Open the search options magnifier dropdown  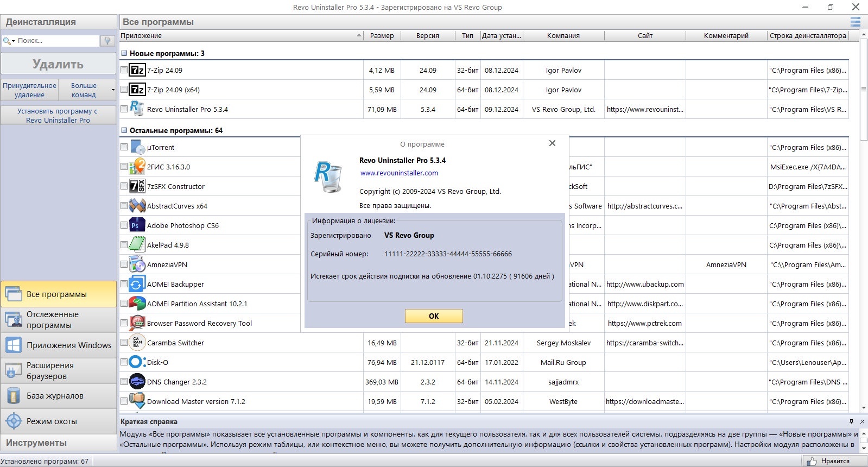[x=9, y=41]
